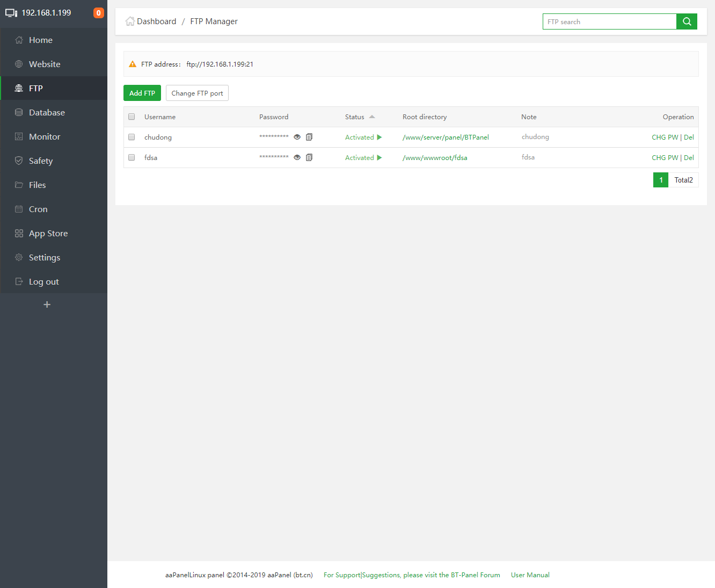
Task: Click the Safety shield icon
Action: point(19,161)
